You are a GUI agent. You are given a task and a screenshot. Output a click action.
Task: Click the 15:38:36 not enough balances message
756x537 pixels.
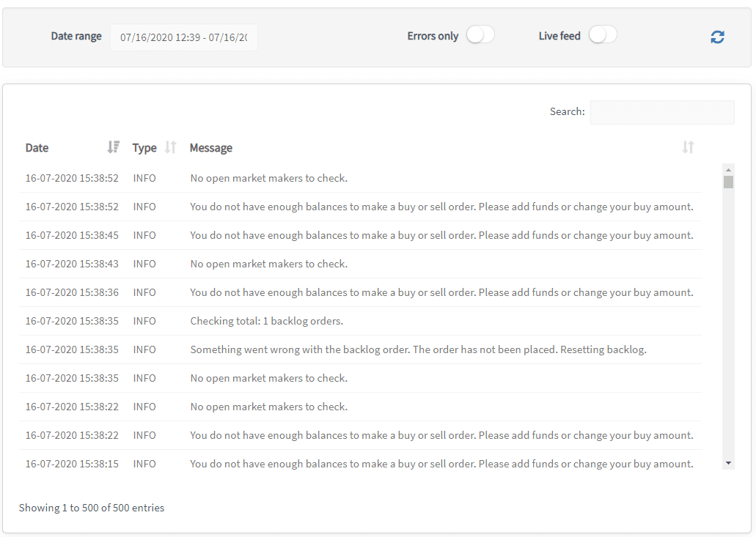[441, 293]
